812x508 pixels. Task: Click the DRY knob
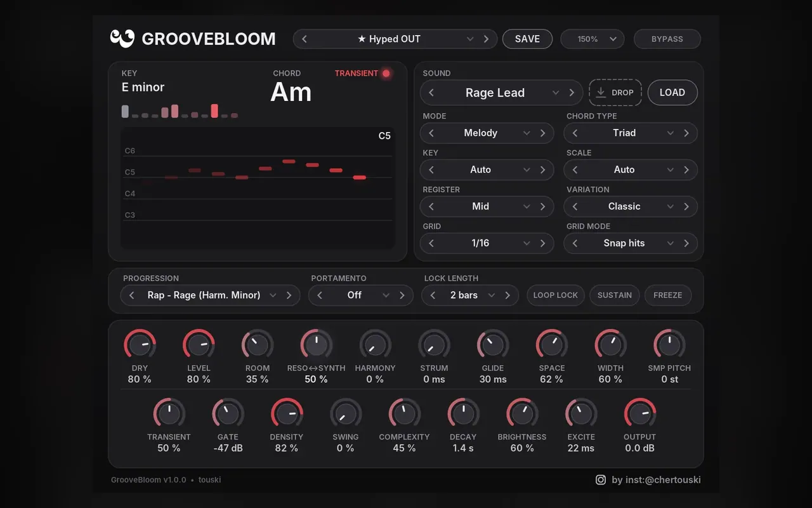140,345
